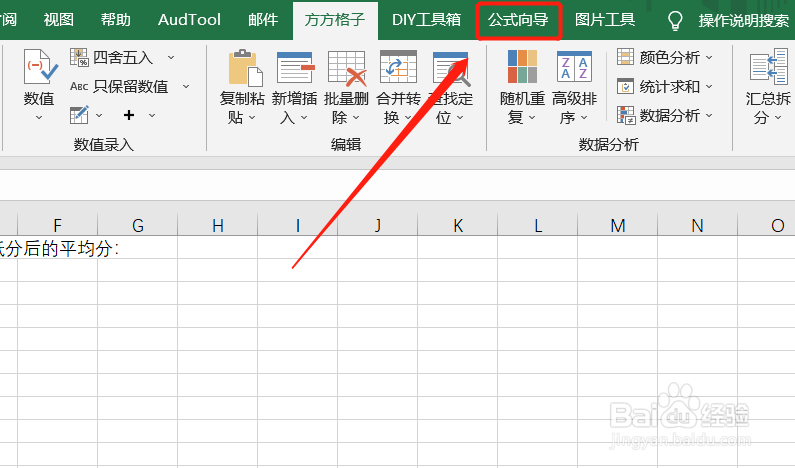
Task: Open the 复制粘贴 clipboard icon
Action: [x=245, y=67]
